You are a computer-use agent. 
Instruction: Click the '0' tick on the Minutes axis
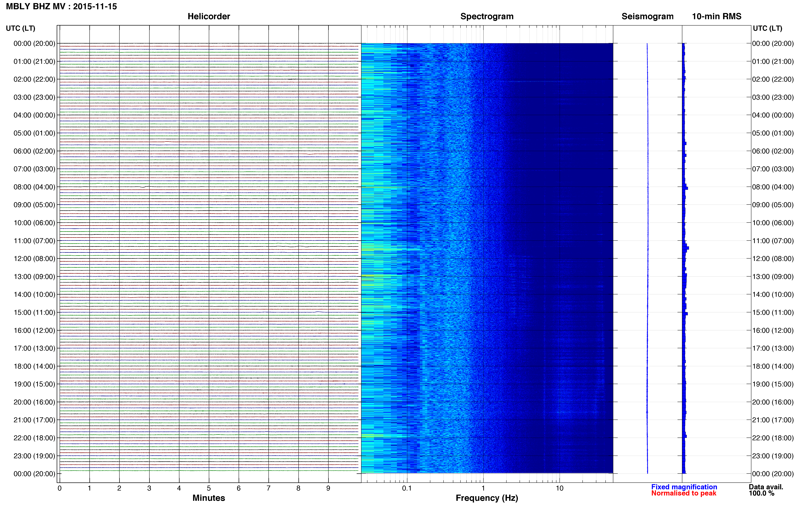tap(59, 488)
